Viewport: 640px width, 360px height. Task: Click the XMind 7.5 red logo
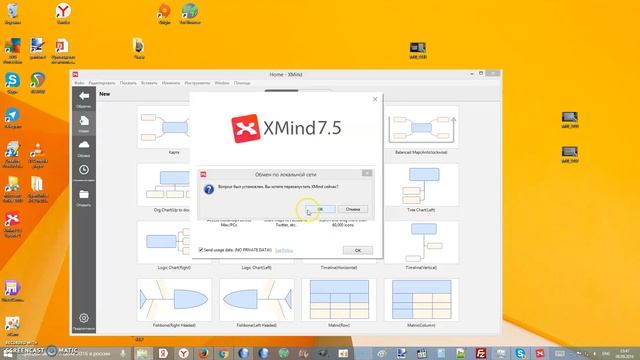[245, 128]
